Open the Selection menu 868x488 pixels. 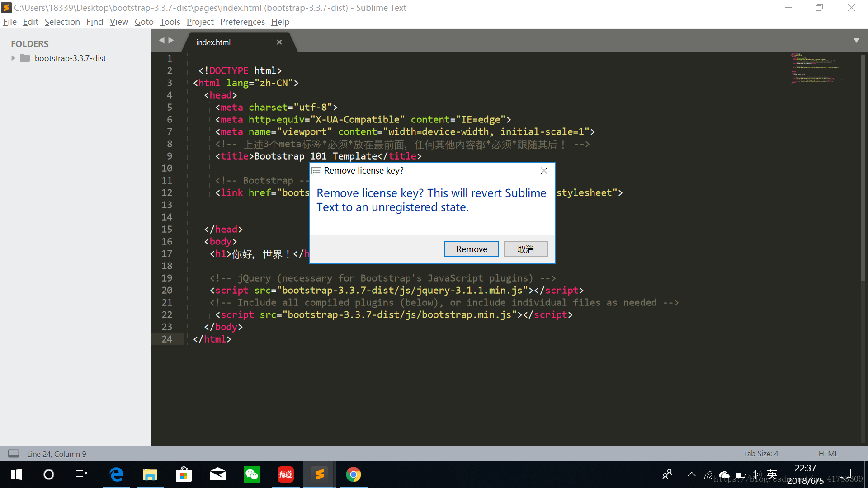(62, 22)
